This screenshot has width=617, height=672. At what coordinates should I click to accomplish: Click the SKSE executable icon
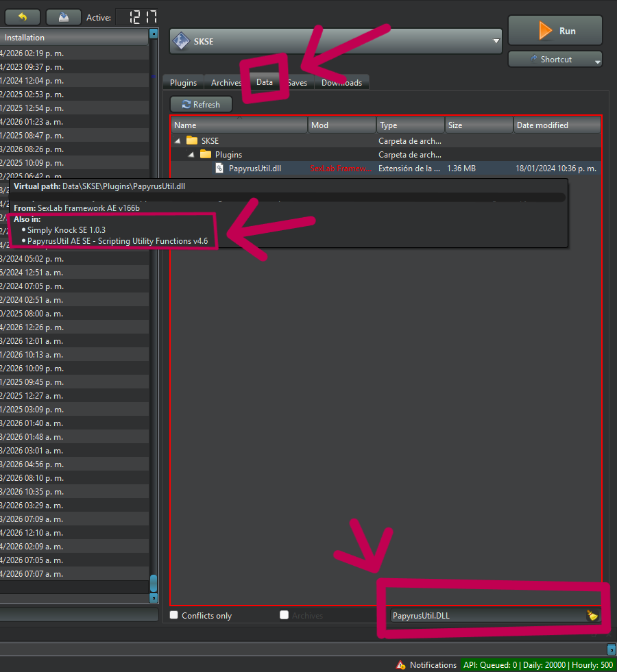coord(181,41)
